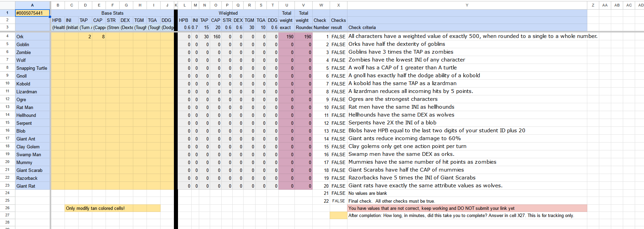Click the column U header

coord(287,5)
